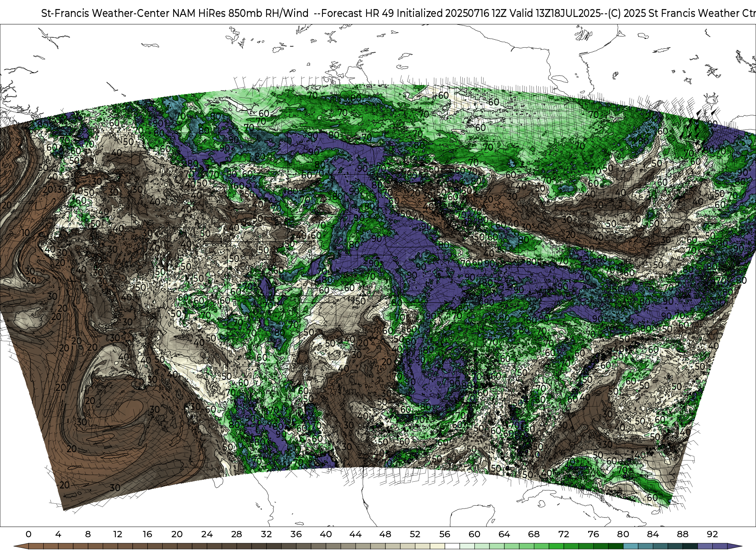
Task: Click the white swatch in the colorbar
Action: point(452,546)
